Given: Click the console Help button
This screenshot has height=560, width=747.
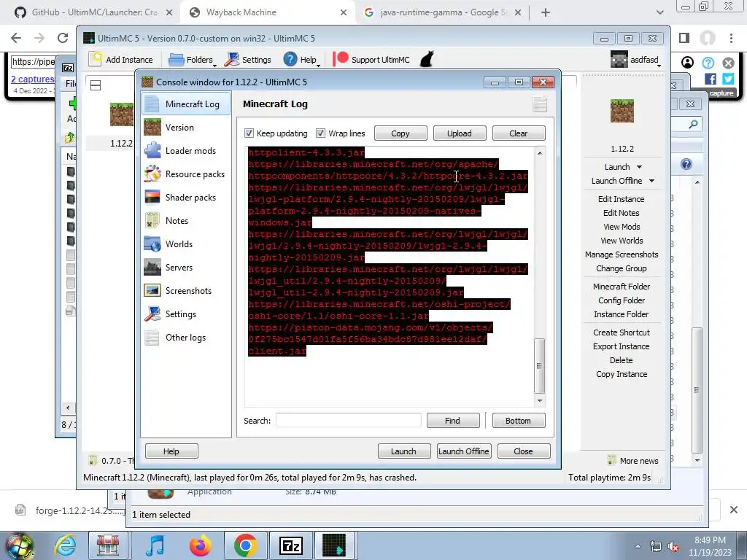Looking at the screenshot, I should pyautogui.click(x=171, y=451).
